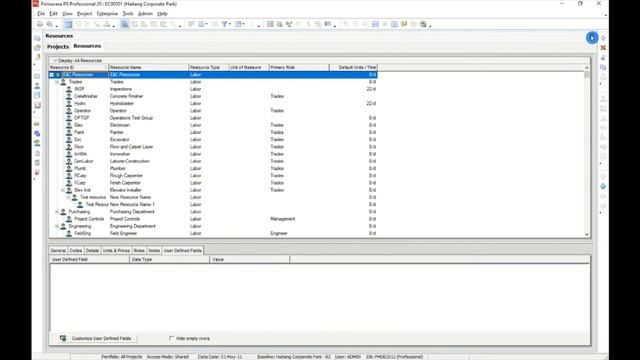The image size is (640, 360).
Task: Collapse the Purchasing resource group
Action: (x=57, y=212)
